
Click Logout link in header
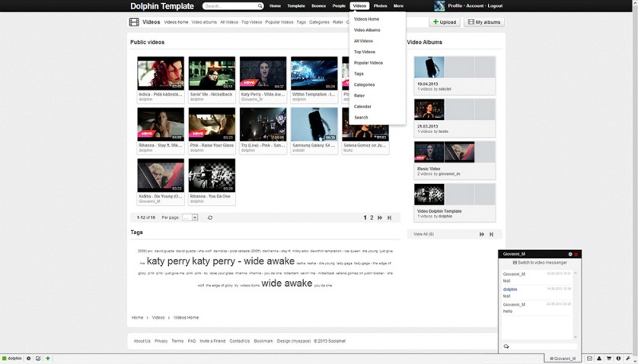coord(495,6)
